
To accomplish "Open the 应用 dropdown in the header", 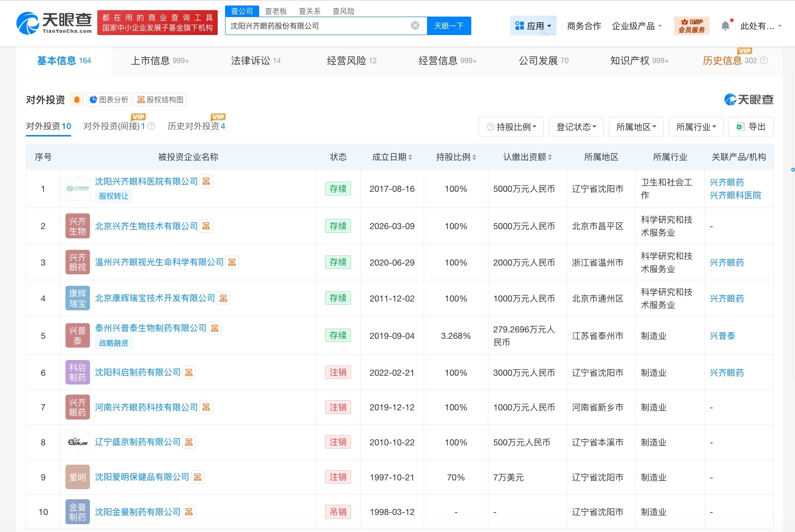I will [533, 25].
